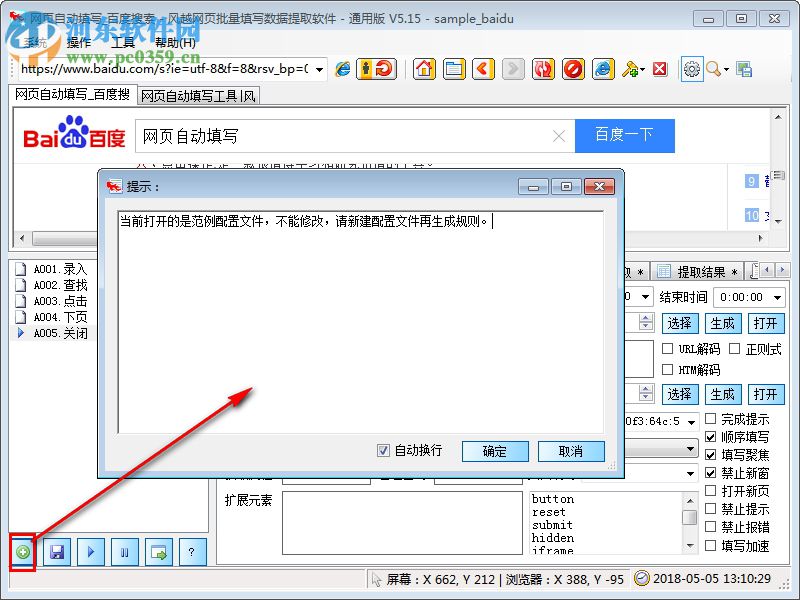This screenshot has height=600, width=800.
Task: Click the Pause icon in the bottom toolbar
Action: [x=125, y=551]
